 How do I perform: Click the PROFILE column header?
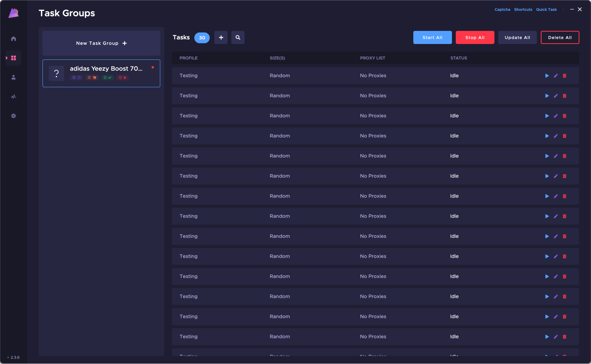tap(188, 58)
